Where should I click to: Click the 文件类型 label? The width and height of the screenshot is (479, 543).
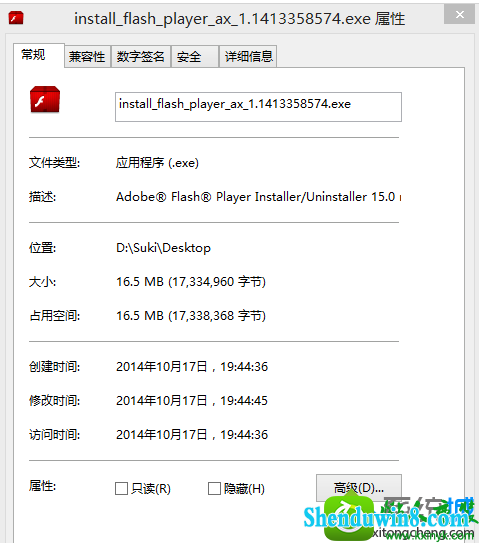54,162
